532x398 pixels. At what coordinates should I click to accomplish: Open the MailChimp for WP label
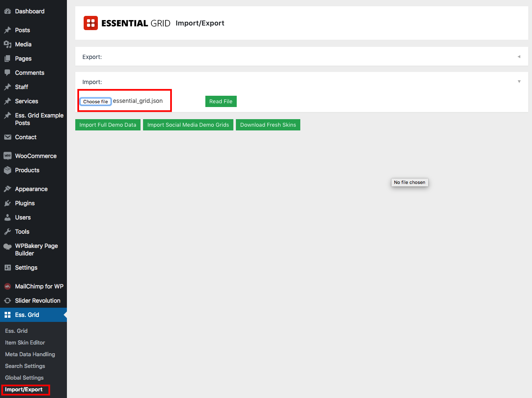point(39,286)
